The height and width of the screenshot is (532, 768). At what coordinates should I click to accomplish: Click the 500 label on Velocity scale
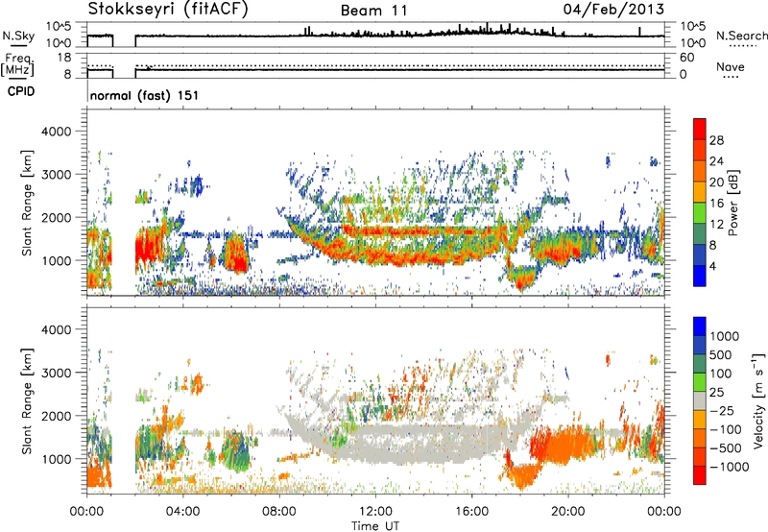tap(721, 354)
